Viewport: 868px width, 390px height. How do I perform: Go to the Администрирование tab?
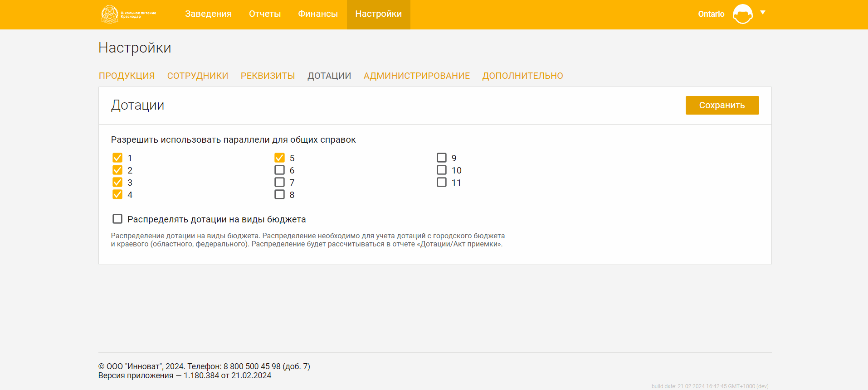pyautogui.click(x=416, y=76)
